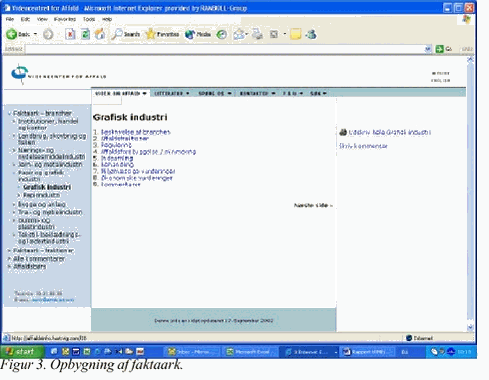Image resolution: width=489 pixels, height=380 pixels.
Task: Click the Home icon in the toolbar
Action: 100,34
